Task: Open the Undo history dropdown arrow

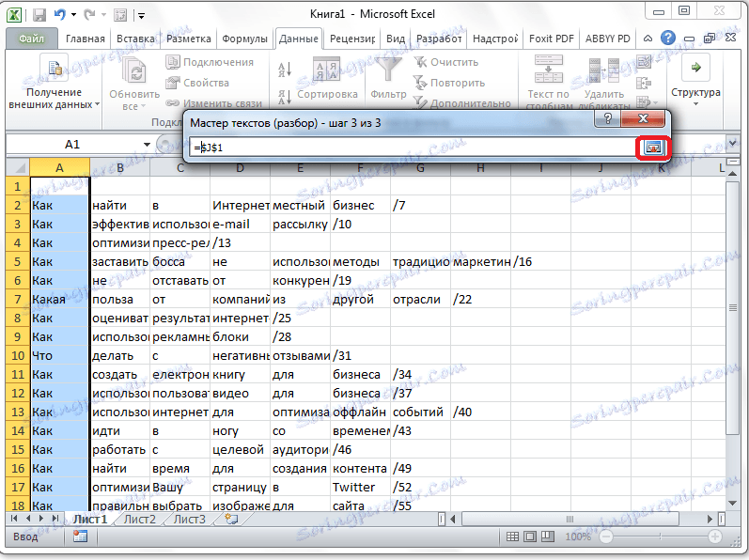Action: (x=73, y=15)
